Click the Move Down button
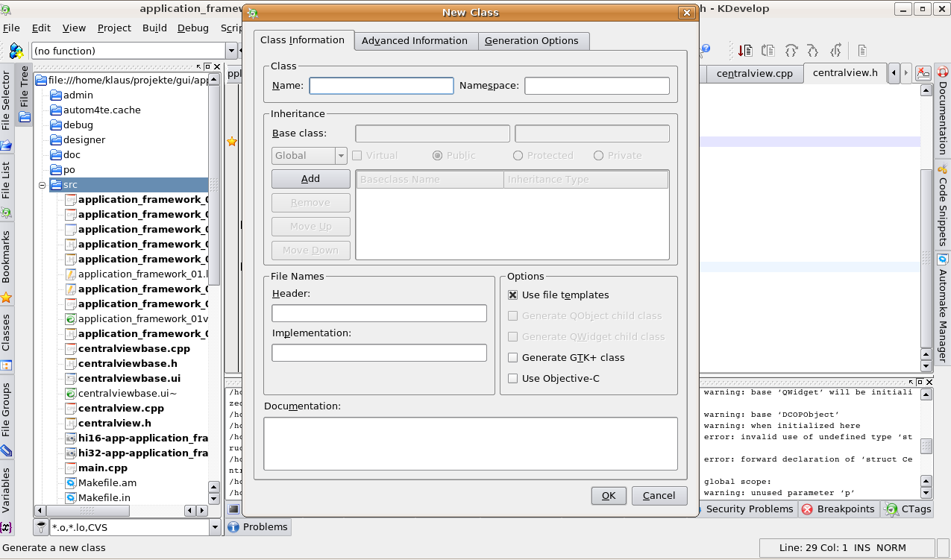Viewport: 951px width, 560px height. tap(311, 251)
